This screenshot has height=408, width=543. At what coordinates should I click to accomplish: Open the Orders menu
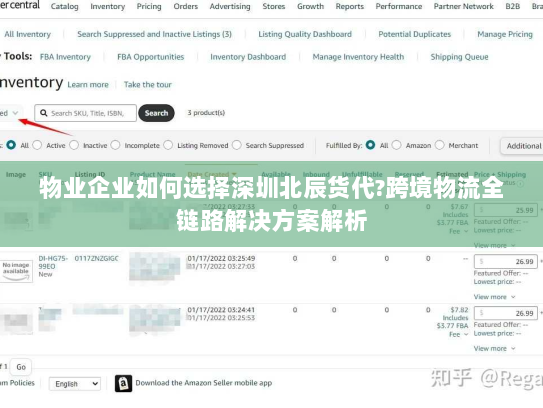pos(186,6)
